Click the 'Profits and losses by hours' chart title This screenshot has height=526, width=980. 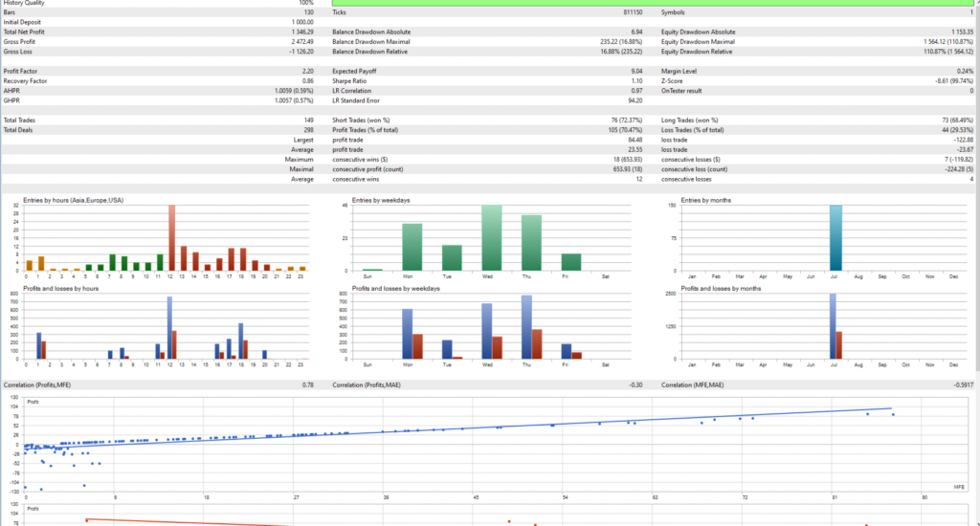(60, 289)
